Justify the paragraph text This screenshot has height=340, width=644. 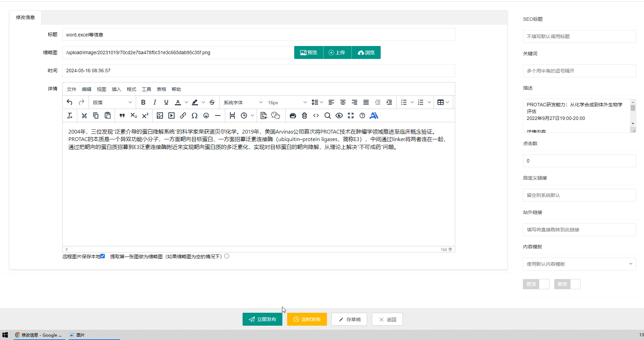(x=366, y=102)
